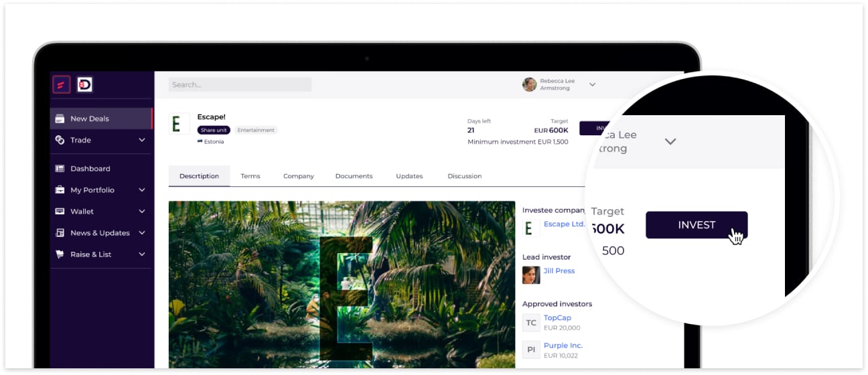868x375 pixels.
Task: Click the Dashboard icon in the sidebar
Action: point(60,169)
